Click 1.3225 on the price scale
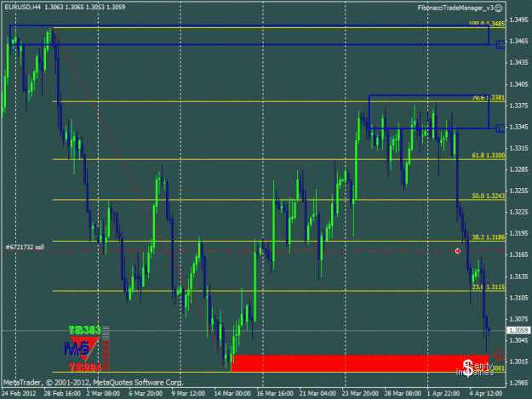 point(519,212)
